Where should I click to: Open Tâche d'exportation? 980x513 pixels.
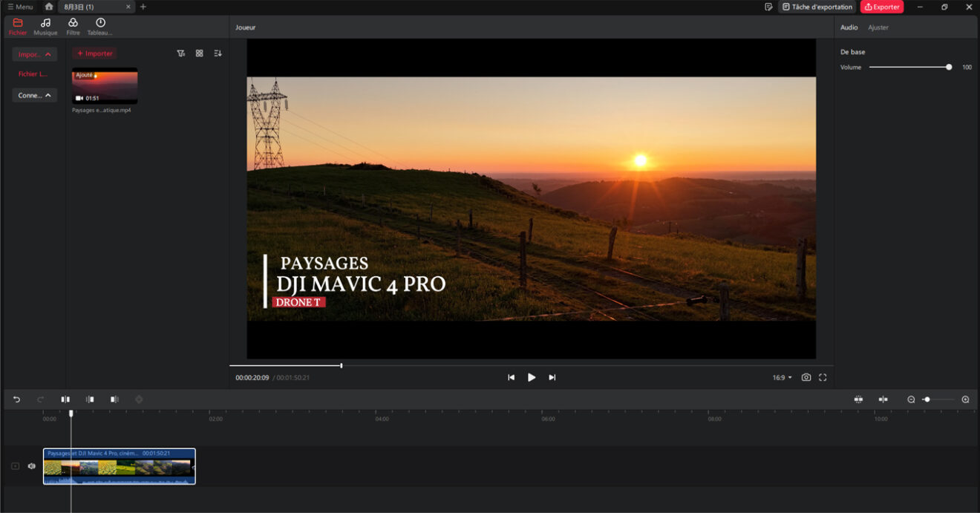point(817,7)
